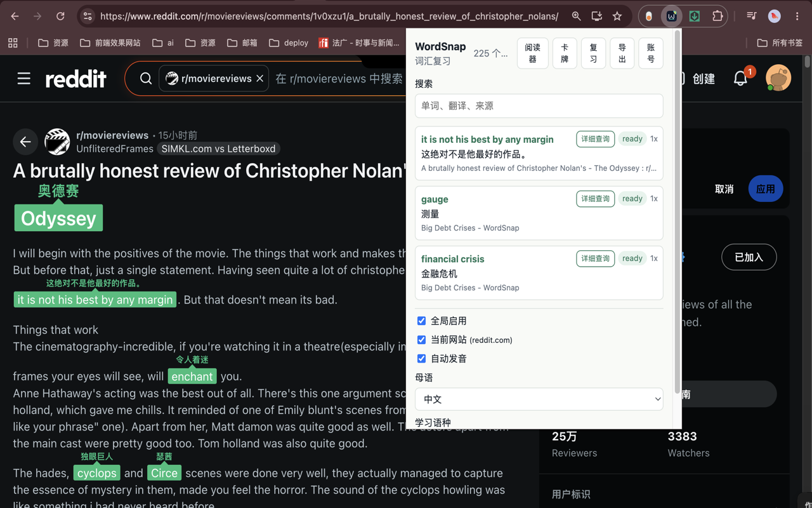The height and width of the screenshot is (508, 812).
Task: Toggle the 全局启用 checkbox
Action: point(421,321)
